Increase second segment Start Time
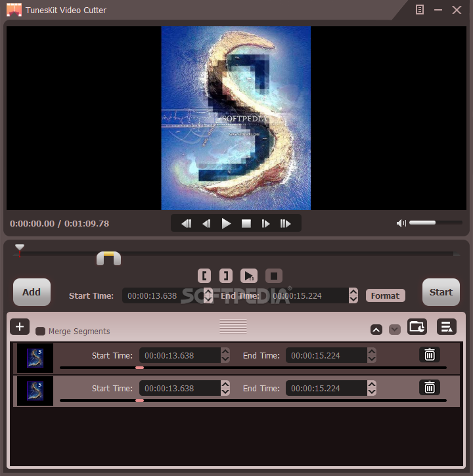This screenshot has height=476, width=473. point(225,384)
